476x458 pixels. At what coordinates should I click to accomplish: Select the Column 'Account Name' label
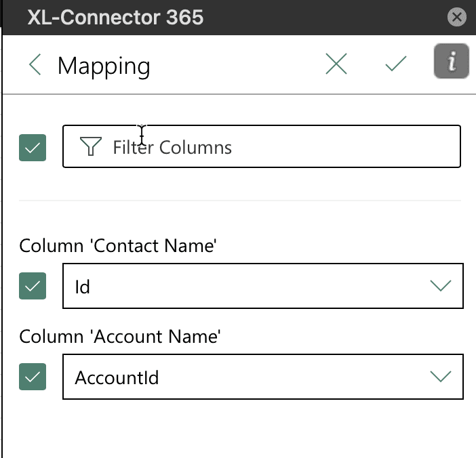120,336
